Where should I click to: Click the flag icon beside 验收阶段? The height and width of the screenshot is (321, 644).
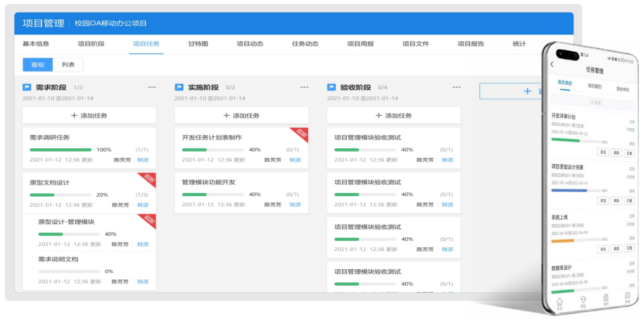pos(331,87)
